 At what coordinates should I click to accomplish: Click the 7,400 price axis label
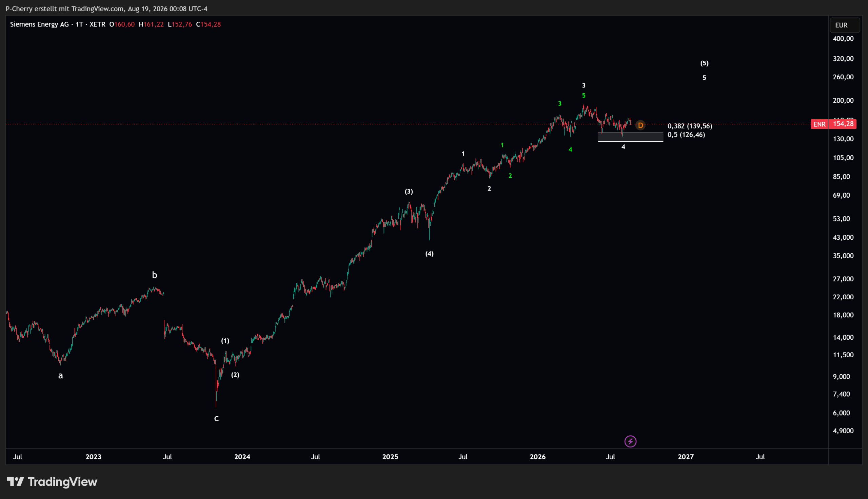(842, 394)
